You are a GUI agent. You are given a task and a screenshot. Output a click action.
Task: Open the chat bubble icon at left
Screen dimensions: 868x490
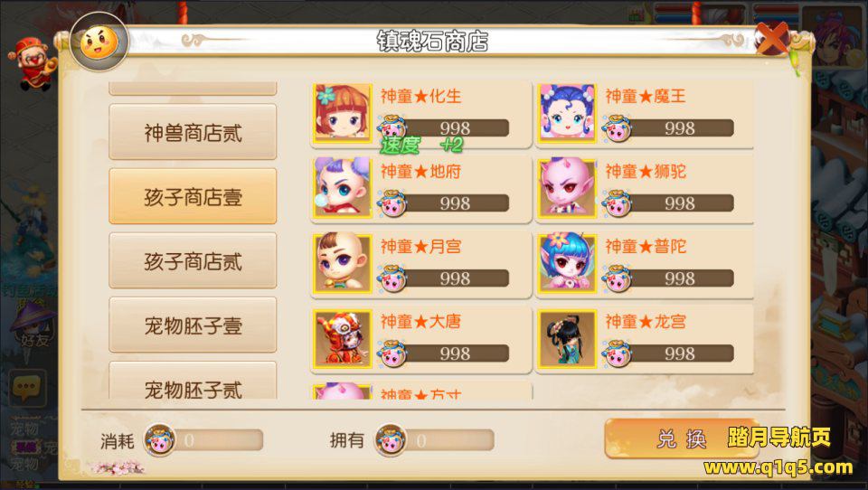[x=27, y=388]
